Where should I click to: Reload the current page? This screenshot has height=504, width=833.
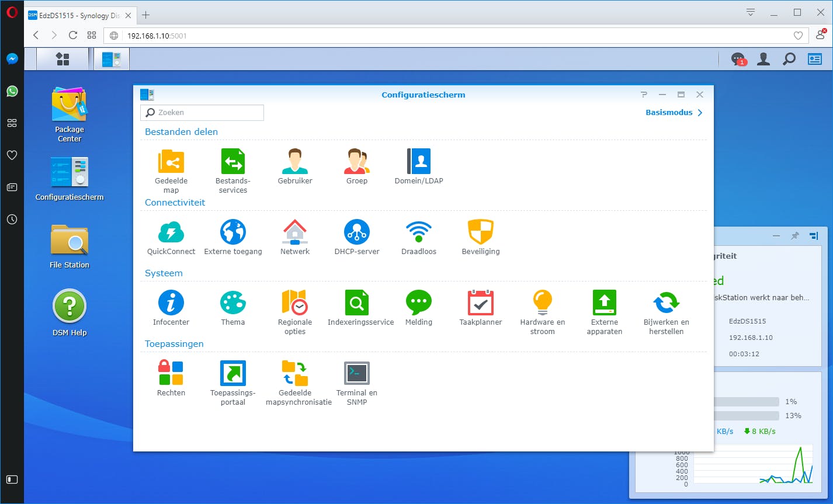(x=73, y=35)
